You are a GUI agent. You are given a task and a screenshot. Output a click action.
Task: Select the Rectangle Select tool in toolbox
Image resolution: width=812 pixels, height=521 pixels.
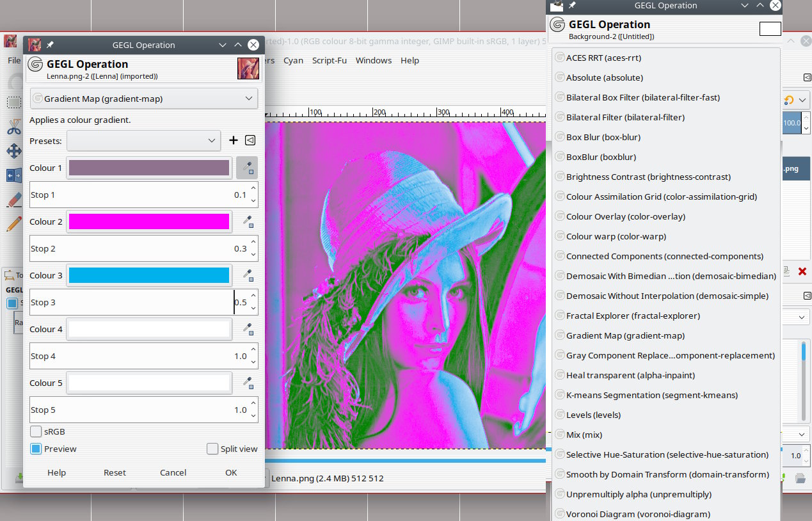[x=13, y=102]
